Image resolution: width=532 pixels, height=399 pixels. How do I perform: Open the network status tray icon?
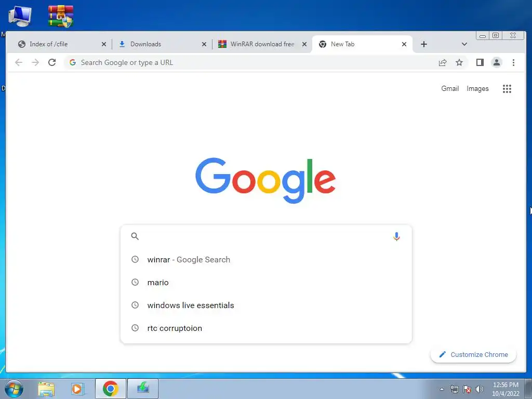point(454,389)
